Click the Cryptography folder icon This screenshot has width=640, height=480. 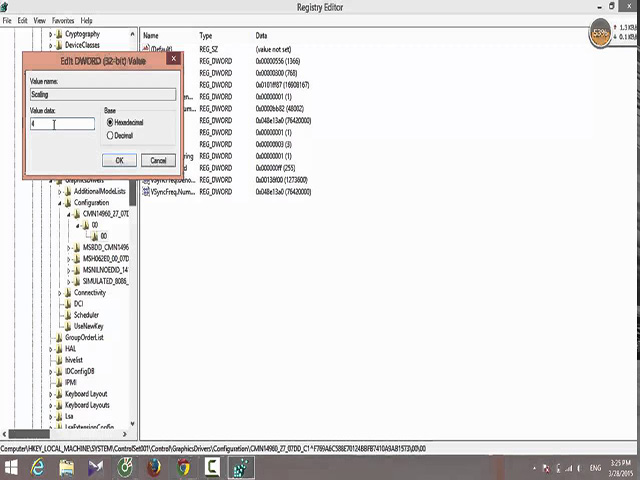59,34
